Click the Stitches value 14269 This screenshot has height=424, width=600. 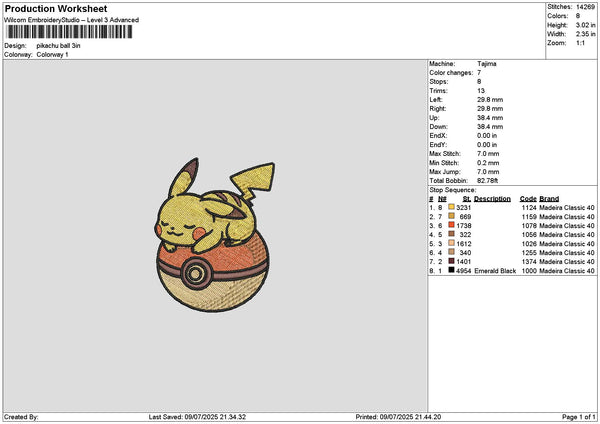[585, 7]
